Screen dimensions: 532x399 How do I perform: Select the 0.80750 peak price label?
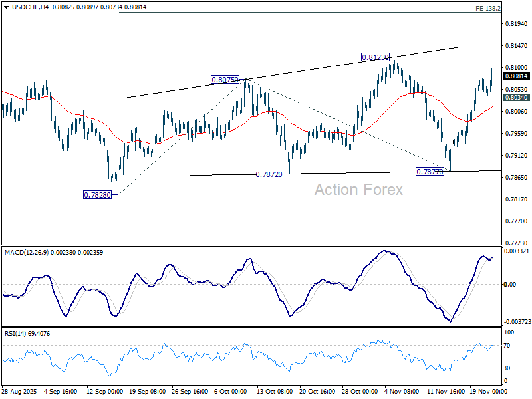click(x=225, y=80)
